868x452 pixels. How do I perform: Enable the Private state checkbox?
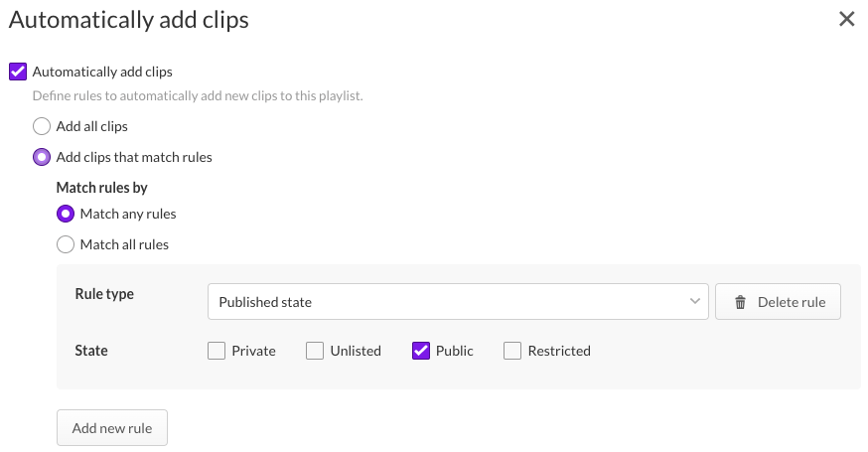[x=217, y=351]
